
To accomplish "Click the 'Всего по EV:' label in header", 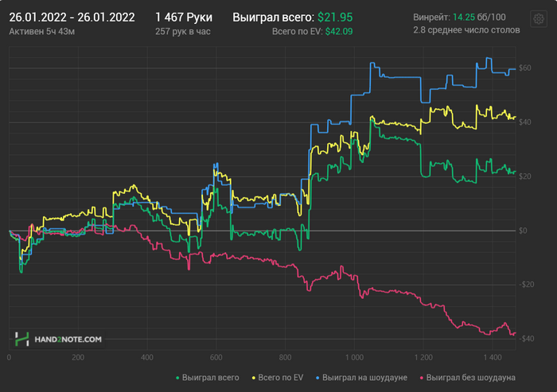I will [298, 32].
